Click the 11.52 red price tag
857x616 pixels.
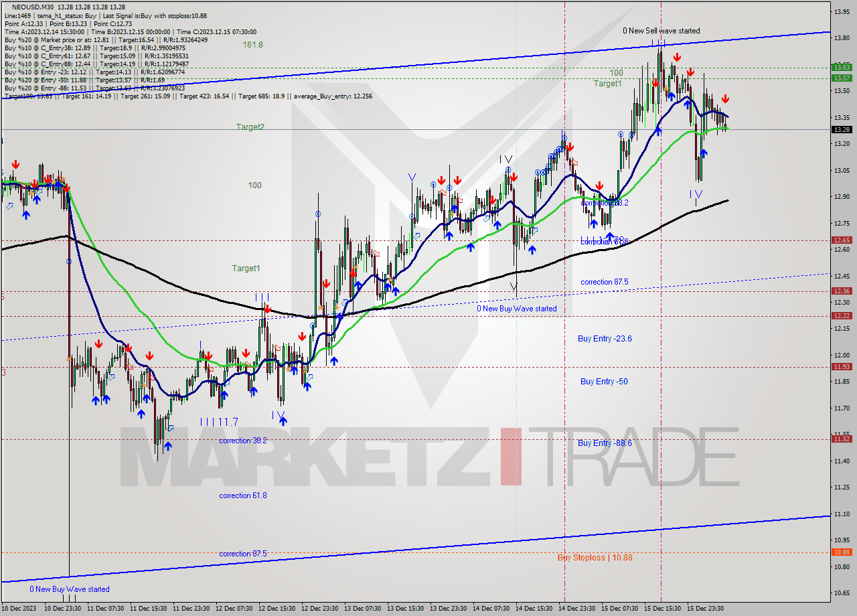tap(842, 439)
